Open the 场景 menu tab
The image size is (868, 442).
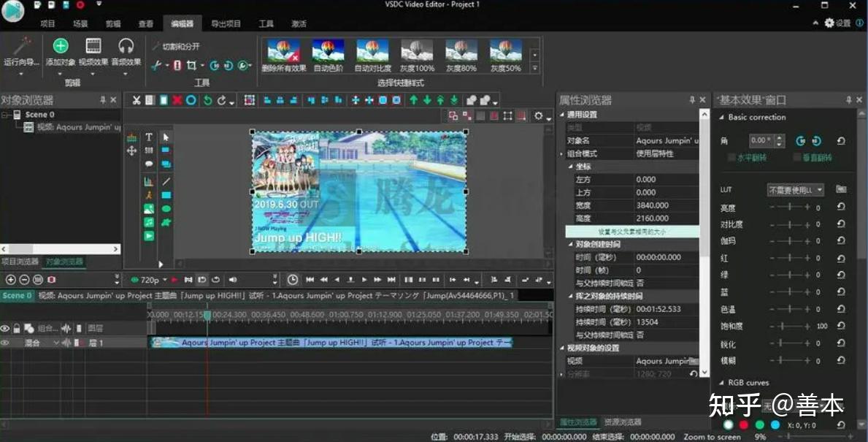tap(80, 23)
